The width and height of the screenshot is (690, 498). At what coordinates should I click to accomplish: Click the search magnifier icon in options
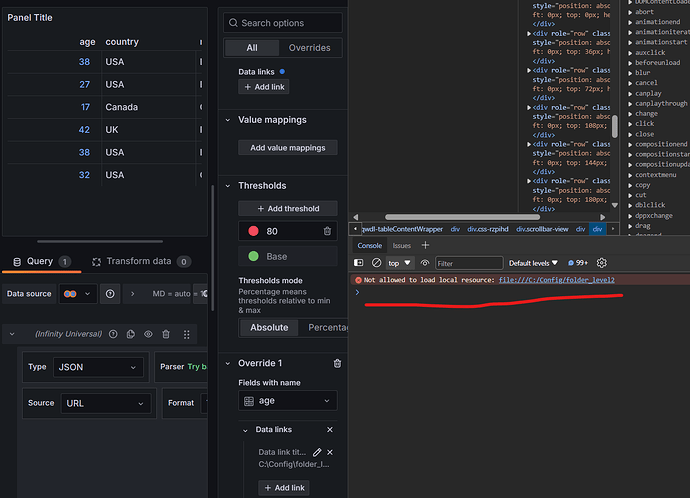(233, 23)
